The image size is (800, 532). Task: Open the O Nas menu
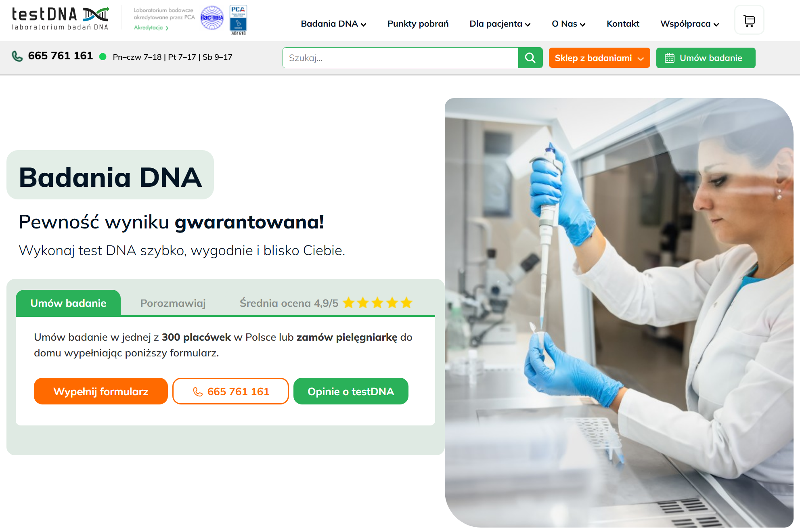(x=568, y=24)
